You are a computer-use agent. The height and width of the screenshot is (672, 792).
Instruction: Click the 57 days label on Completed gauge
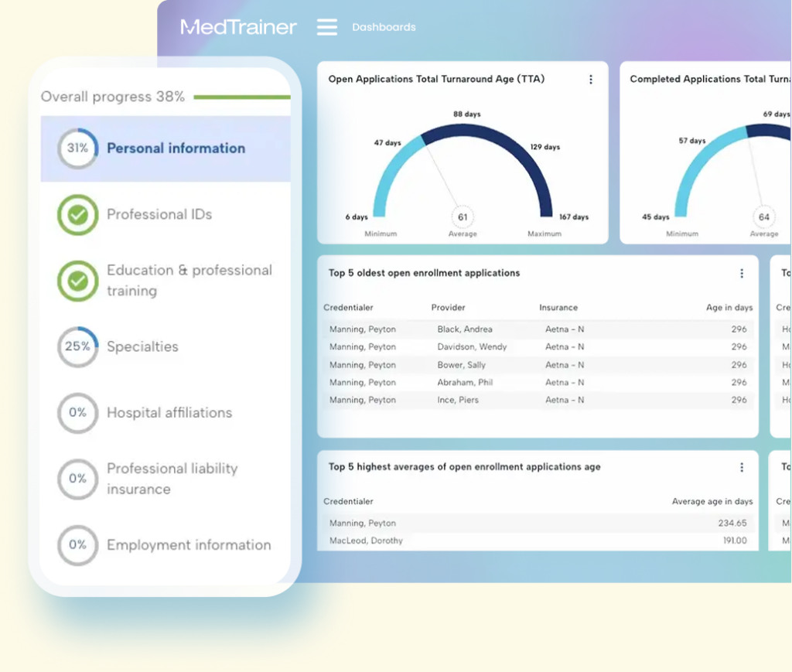692,141
